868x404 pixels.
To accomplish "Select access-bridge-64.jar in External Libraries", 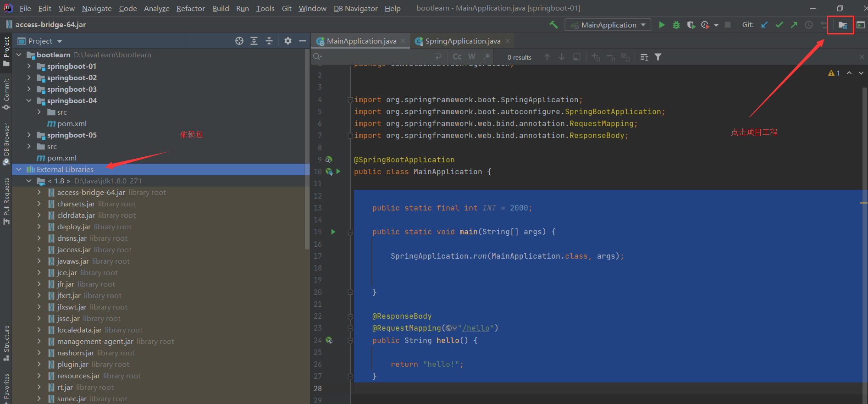I will [91, 192].
